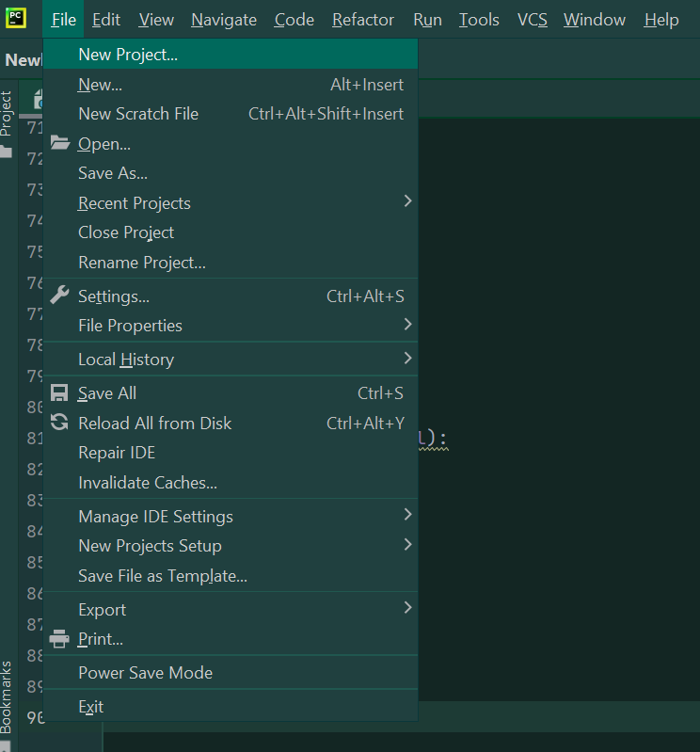Expand the File Properties submenu arrow
Viewport: 700px width, 752px height.
coord(407,324)
